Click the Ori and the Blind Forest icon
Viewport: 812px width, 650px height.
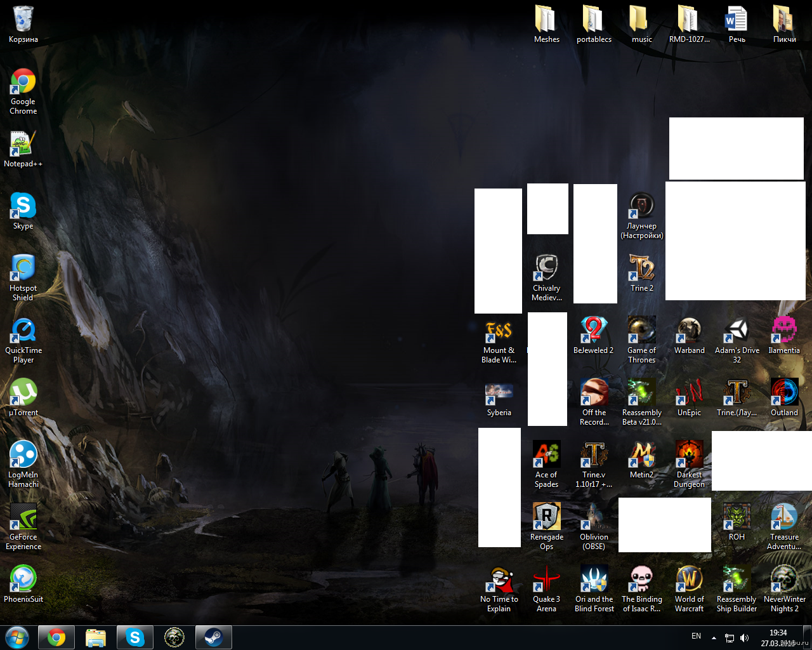(594, 579)
